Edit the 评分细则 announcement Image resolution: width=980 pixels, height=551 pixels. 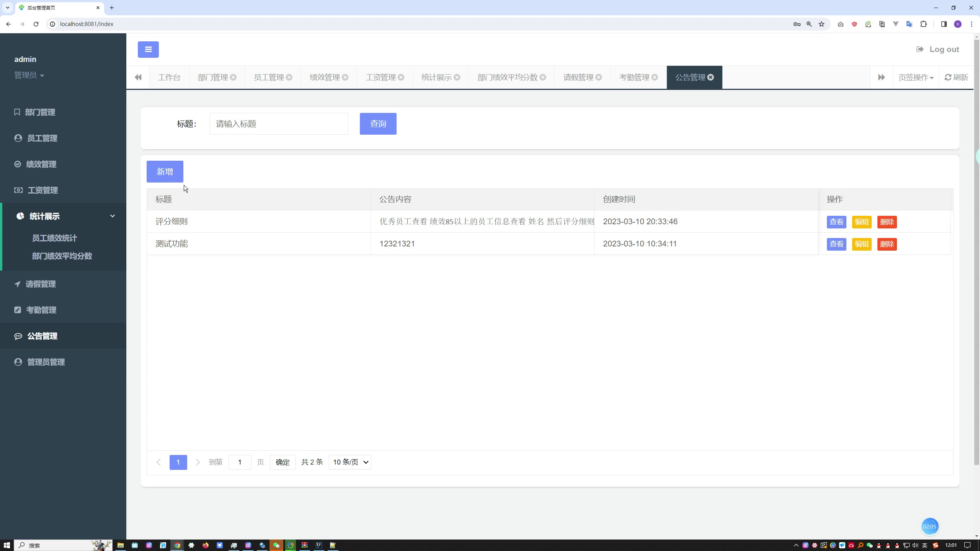click(861, 222)
